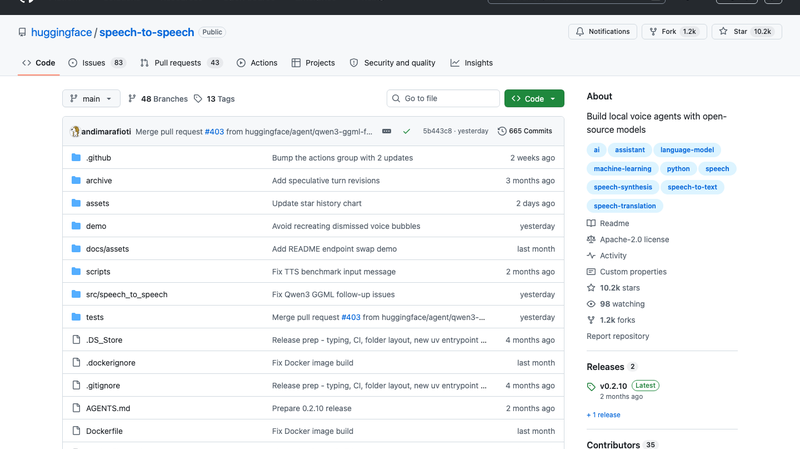Open the Security and quality tab

click(x=392, y=63)
